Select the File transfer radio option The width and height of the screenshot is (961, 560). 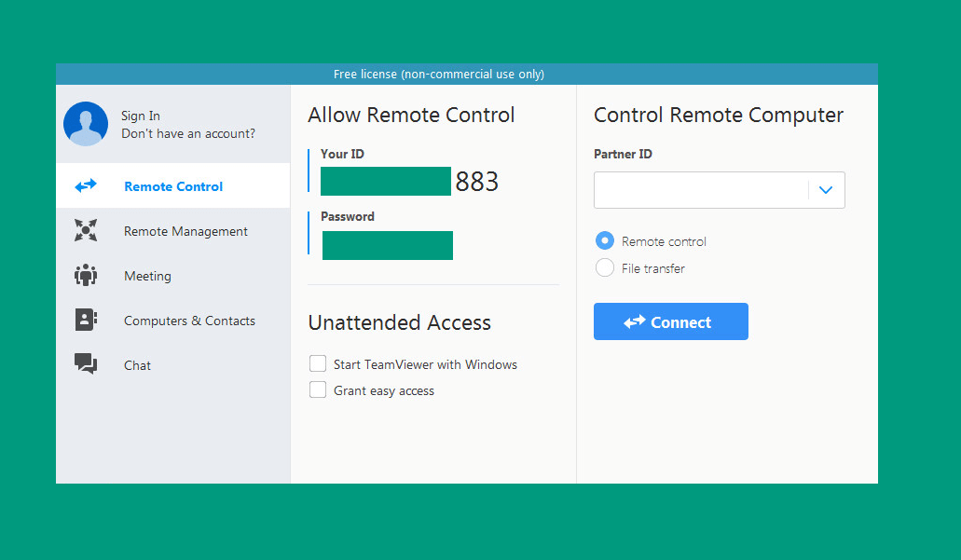(605, 267)
